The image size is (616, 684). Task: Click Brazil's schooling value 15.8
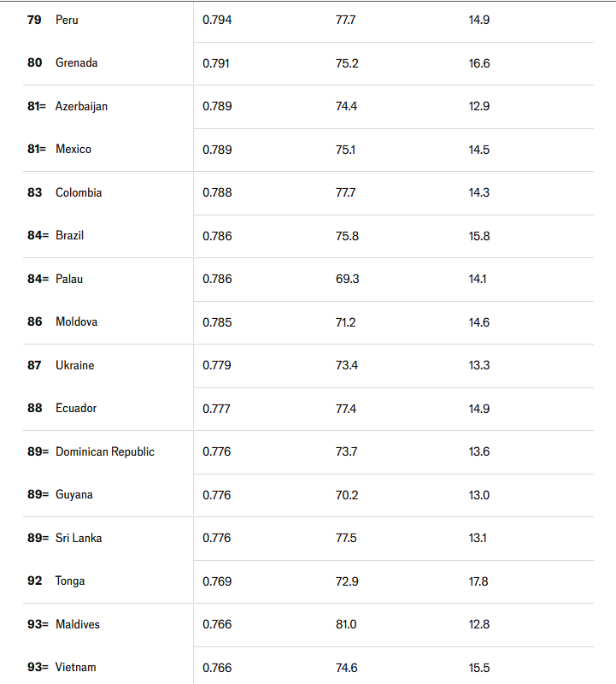tap(479, 237)
